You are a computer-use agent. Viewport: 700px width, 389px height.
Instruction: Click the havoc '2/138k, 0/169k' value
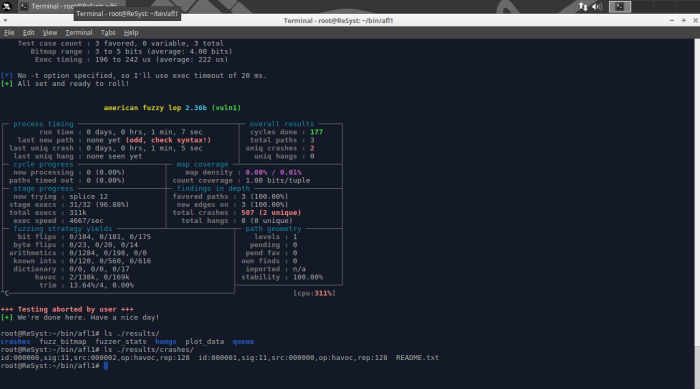coord(99,277)
